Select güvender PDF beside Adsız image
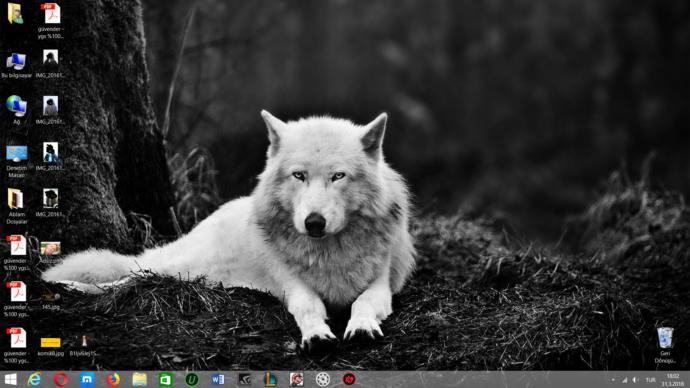This screenshot has width=690, height=388. pos(16,253)
